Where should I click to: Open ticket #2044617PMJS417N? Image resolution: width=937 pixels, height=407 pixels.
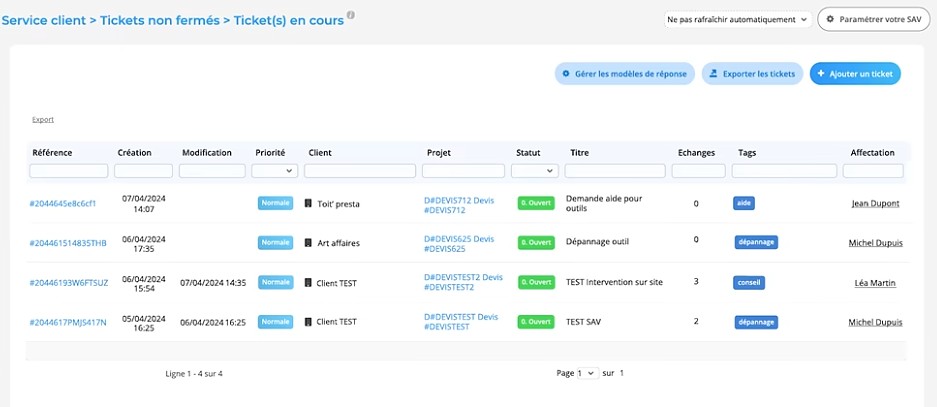(68, 322)
